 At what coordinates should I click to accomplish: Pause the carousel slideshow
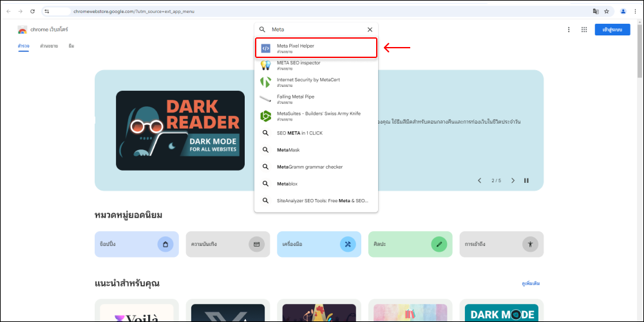[526, 180]
